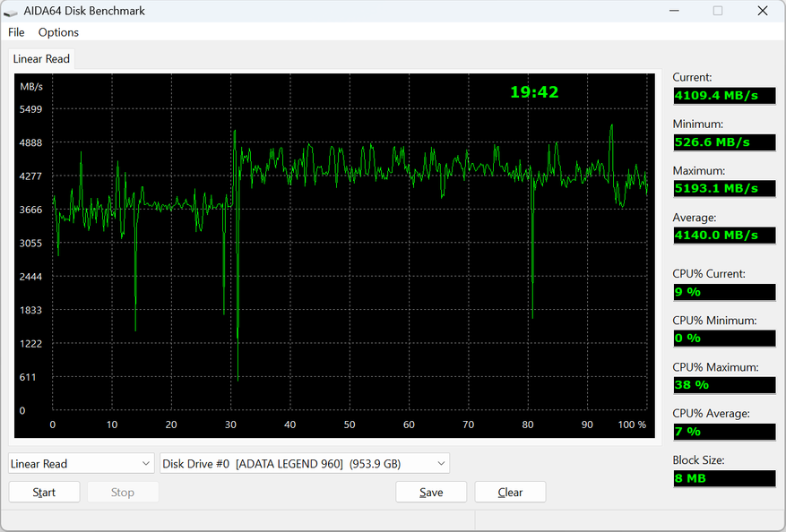Screen dimensions: 786x532
Task: Click the Save button
Action: click(431, 492)
